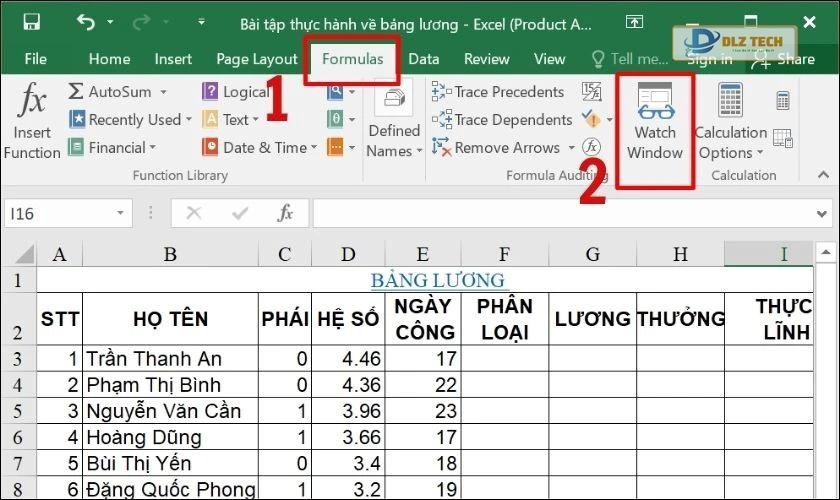Expand the AutoSum dropdown
This screenshot has height=500, width=840.
point(160,92)
